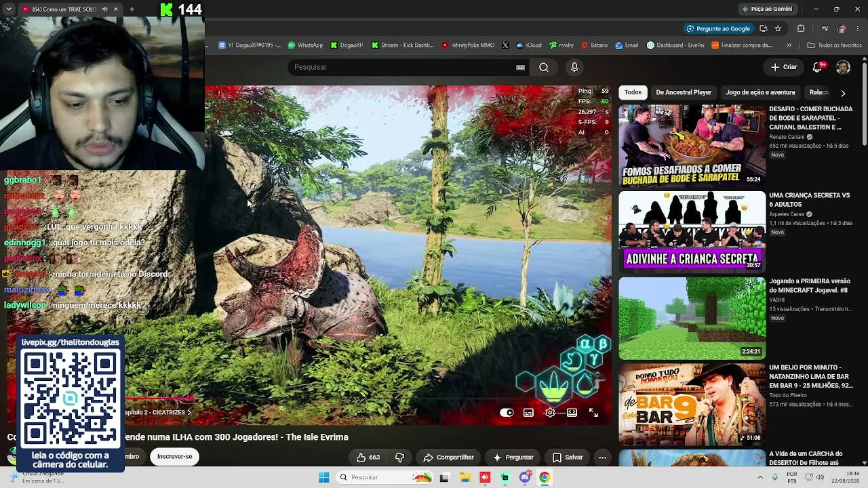Image resolution: width=868 pixels, height=488 pixels.
Task: Open the on-screen keyboard icon in search box
Action: tap(520, 67)
